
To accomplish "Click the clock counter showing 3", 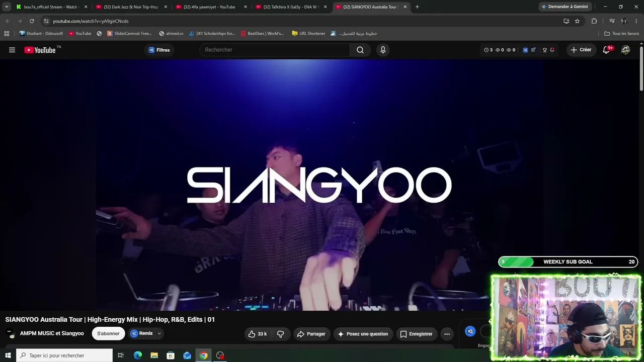I will pyautogui.click(x=488, y=50).
